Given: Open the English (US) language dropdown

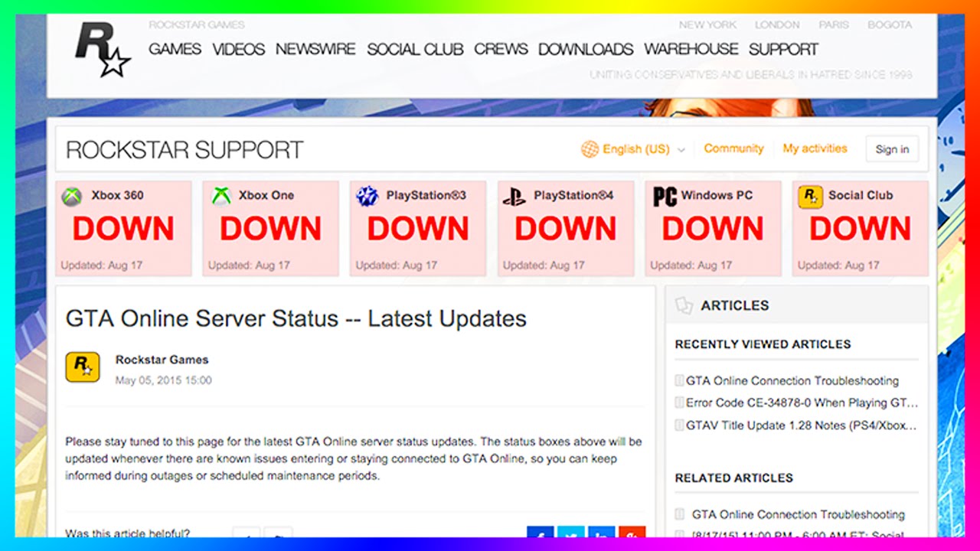Looking at the screenshot, I should 633,149.
